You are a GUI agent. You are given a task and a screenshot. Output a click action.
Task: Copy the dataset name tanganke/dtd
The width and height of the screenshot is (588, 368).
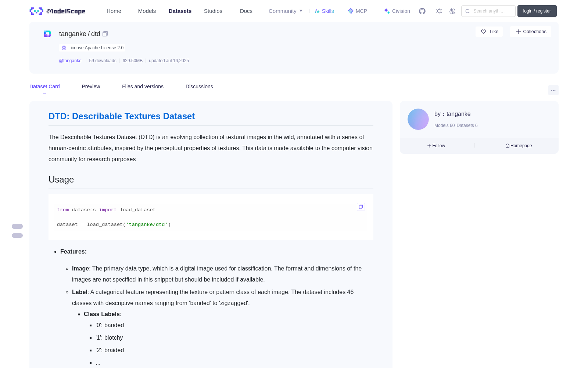click(105, 34)
